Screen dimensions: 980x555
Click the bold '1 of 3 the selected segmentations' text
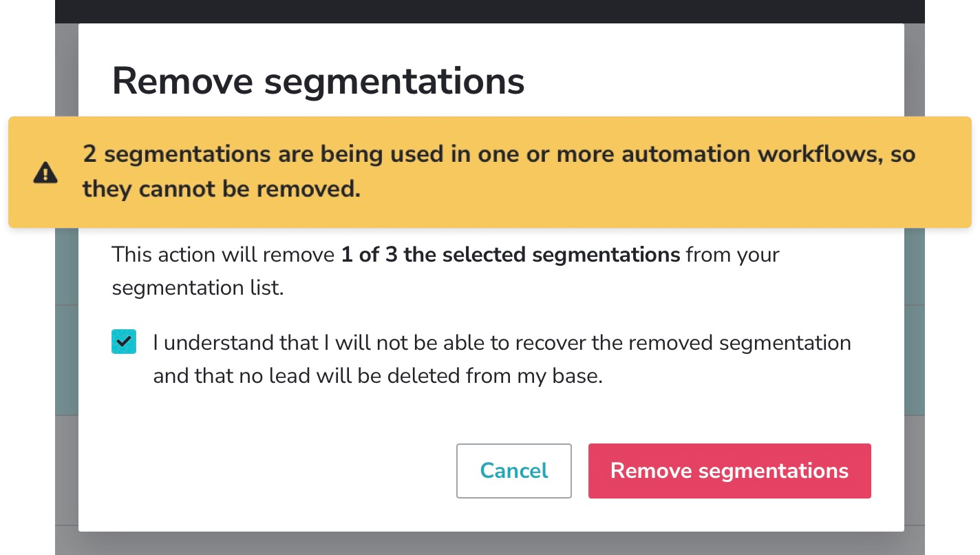510,255
